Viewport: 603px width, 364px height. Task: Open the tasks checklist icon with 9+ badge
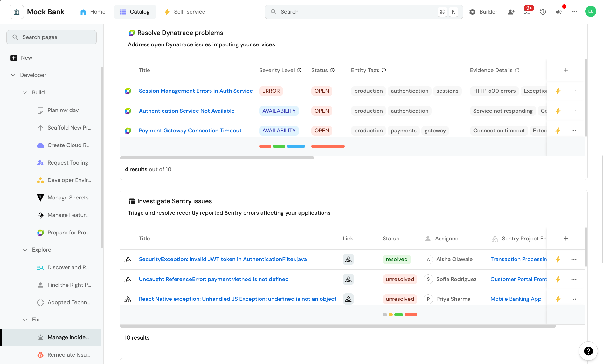pos(527,12)
